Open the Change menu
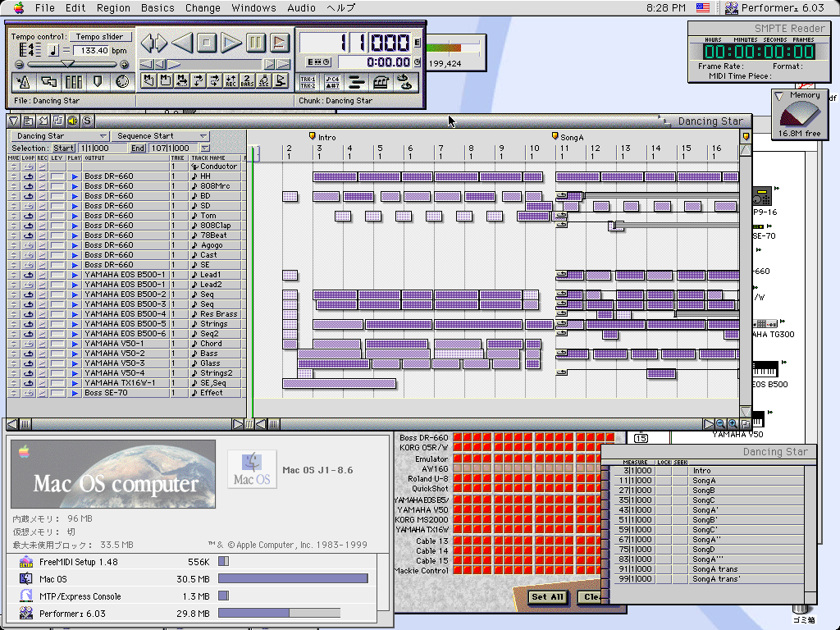840x630 pixels. [x=203, y=7]
